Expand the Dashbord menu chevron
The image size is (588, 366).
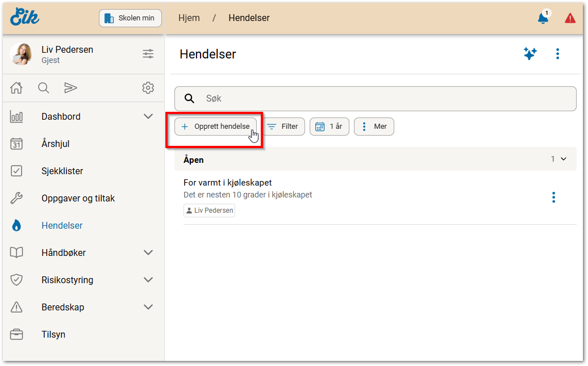click(148, 116)
